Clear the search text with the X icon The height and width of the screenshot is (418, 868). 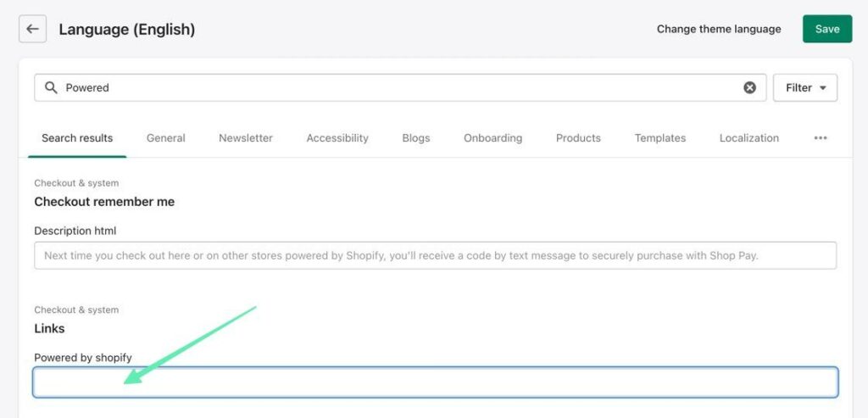(x=749, y=87)
